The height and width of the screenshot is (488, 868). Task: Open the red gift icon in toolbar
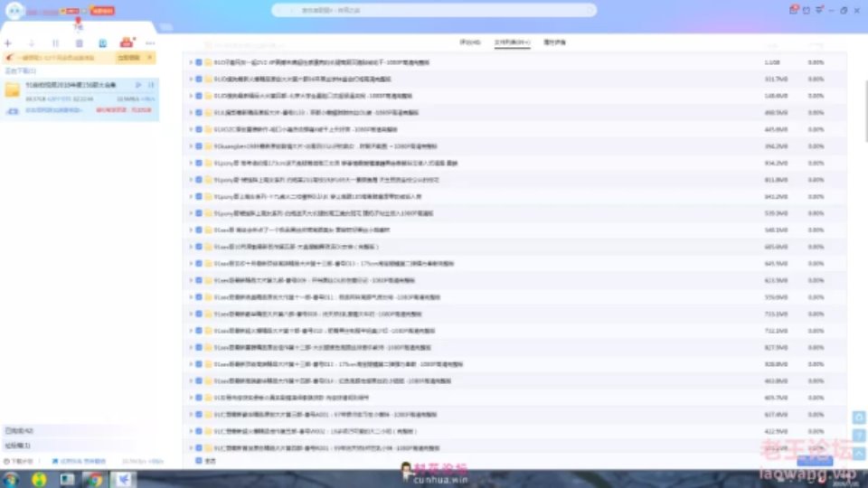tap(126, 42)
